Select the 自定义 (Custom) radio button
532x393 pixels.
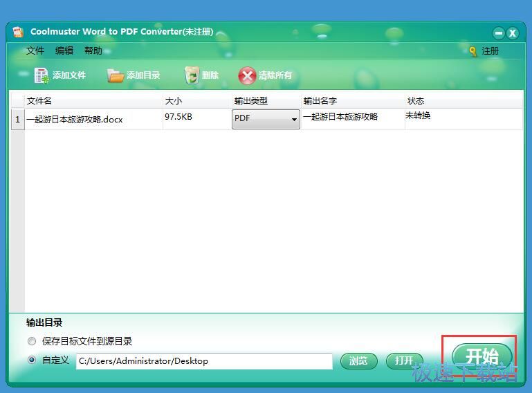[x=32, y=360]
